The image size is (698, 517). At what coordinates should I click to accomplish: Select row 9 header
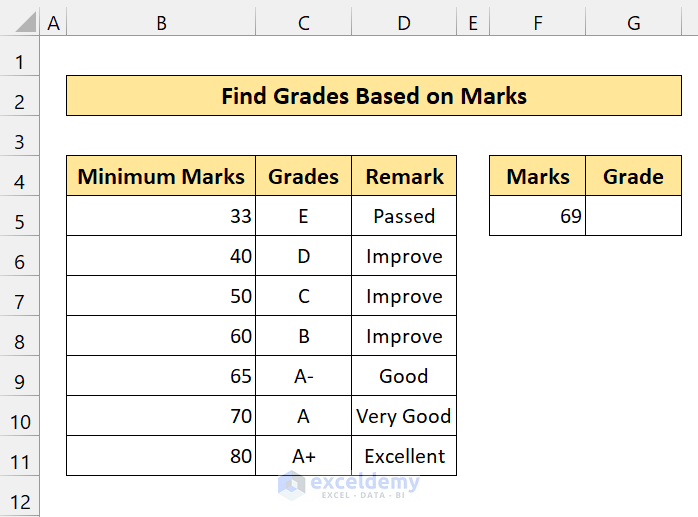(x=20, y=376)
